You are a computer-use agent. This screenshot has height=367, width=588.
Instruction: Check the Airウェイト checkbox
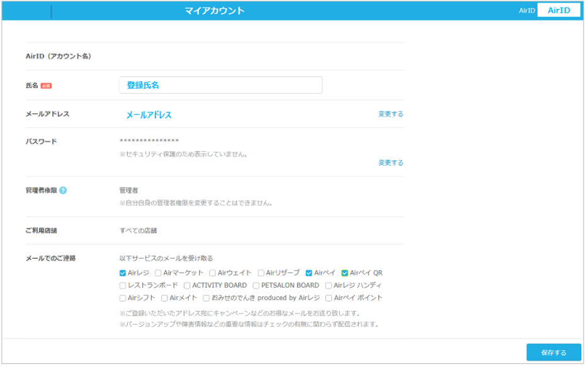pyautogui.click(x=213, y=273)
